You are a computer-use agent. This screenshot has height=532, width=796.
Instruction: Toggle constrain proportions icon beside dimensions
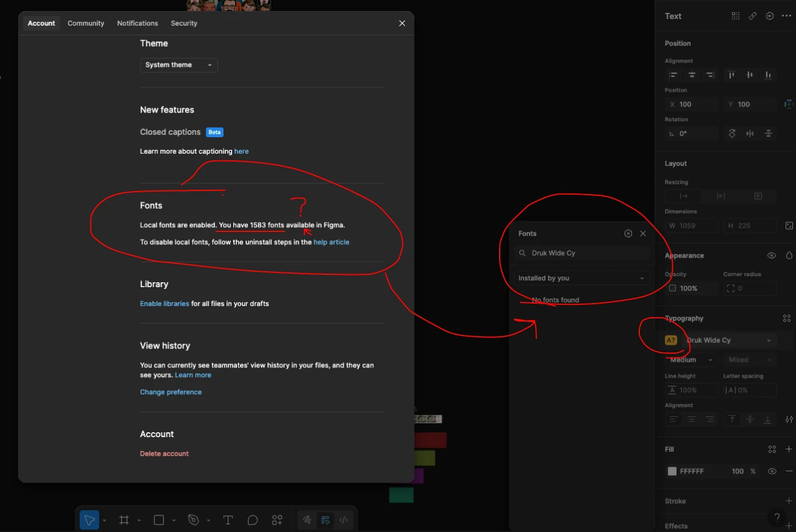click(789, 225)
